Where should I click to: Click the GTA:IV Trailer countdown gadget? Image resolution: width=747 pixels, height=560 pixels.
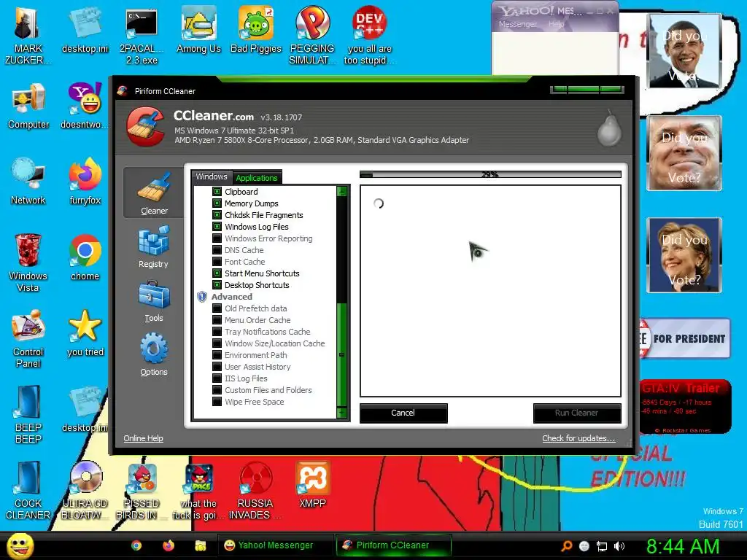click(684, 406)
